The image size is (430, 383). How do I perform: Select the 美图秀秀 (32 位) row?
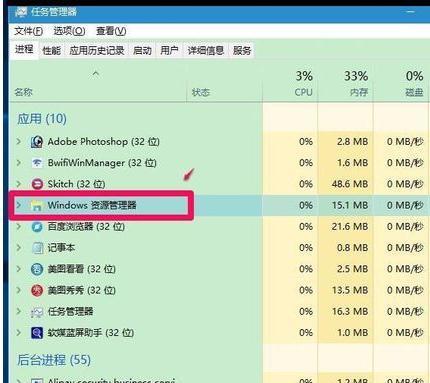pyautogui.click(x=219, y=290)
